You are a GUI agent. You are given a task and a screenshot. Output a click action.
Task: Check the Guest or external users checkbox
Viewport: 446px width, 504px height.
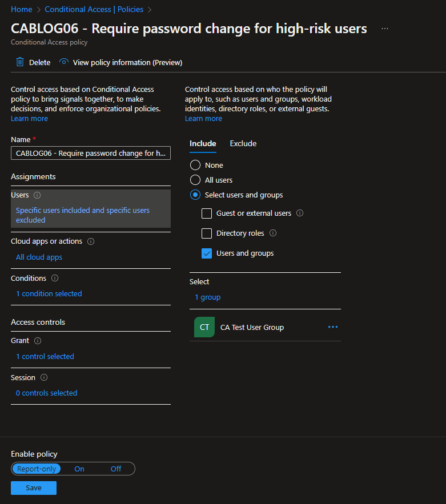pos(207,213)
